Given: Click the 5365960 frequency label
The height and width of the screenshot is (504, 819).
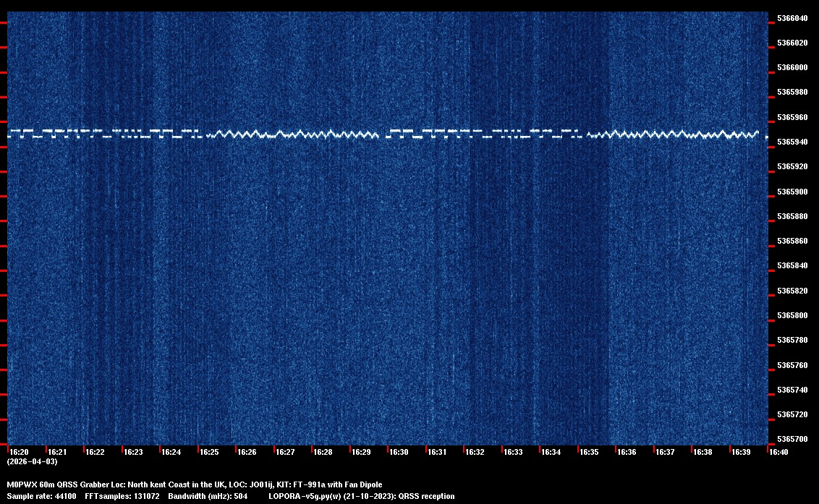Looking at the screenshot, I should (792, 117).
